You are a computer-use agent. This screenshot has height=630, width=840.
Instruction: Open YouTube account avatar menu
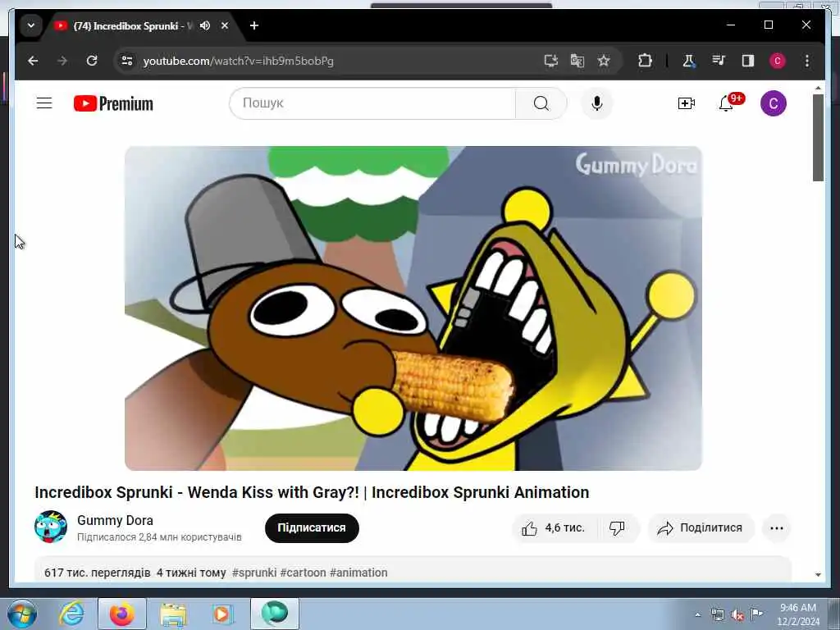coord(773,103)
